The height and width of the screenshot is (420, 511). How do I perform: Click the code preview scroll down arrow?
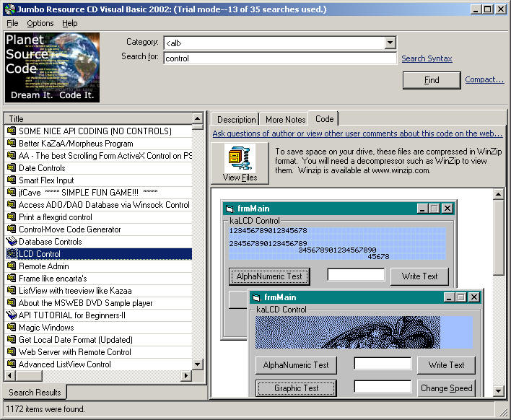[498, 390]
